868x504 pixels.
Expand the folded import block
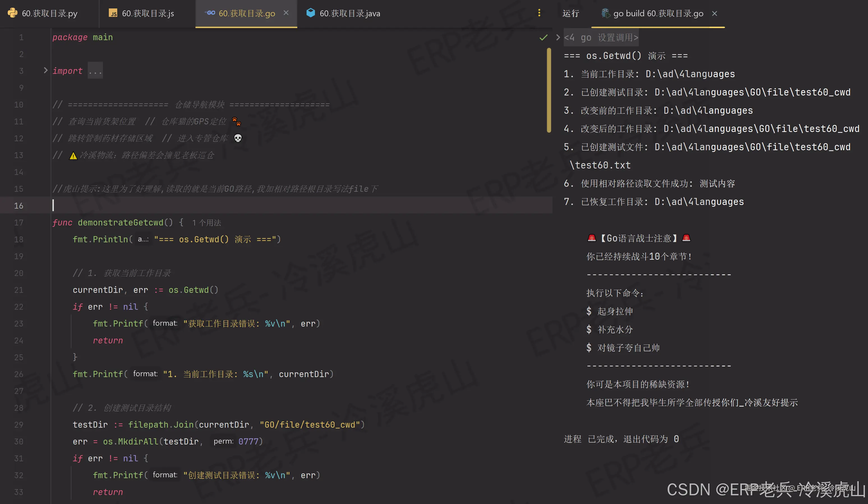coord(45,70)
